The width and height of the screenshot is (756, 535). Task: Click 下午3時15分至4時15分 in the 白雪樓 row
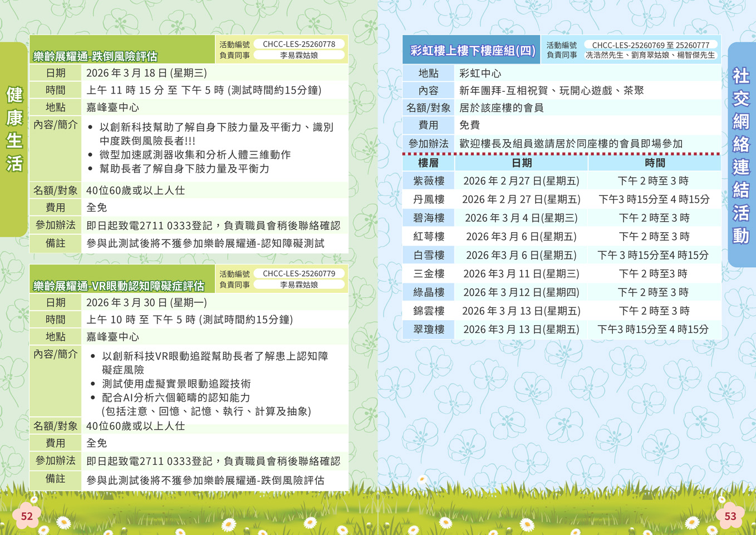coord(653,255)
